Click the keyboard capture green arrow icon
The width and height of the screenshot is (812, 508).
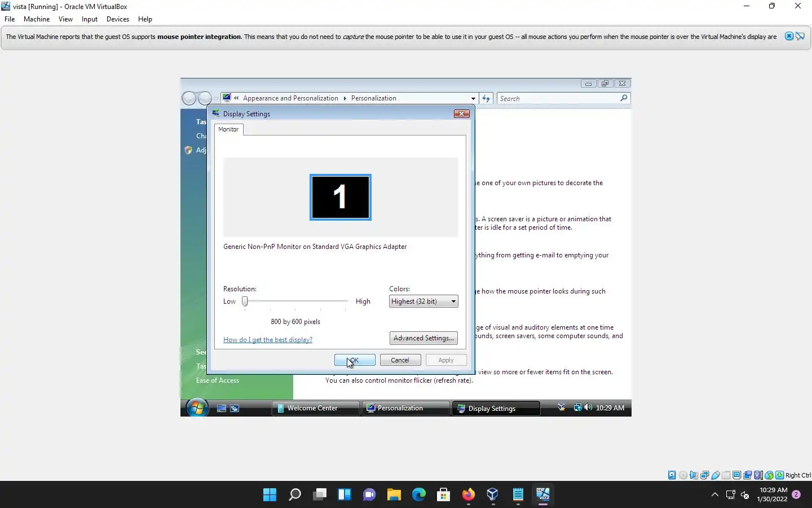pyautogui.click(x=779, y=475)
